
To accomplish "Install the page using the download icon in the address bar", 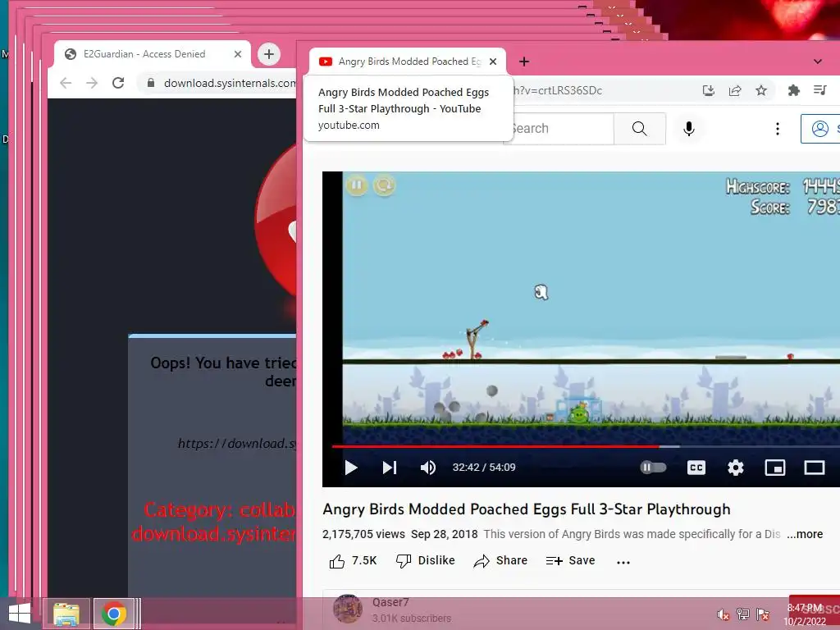I will (708, 90).
